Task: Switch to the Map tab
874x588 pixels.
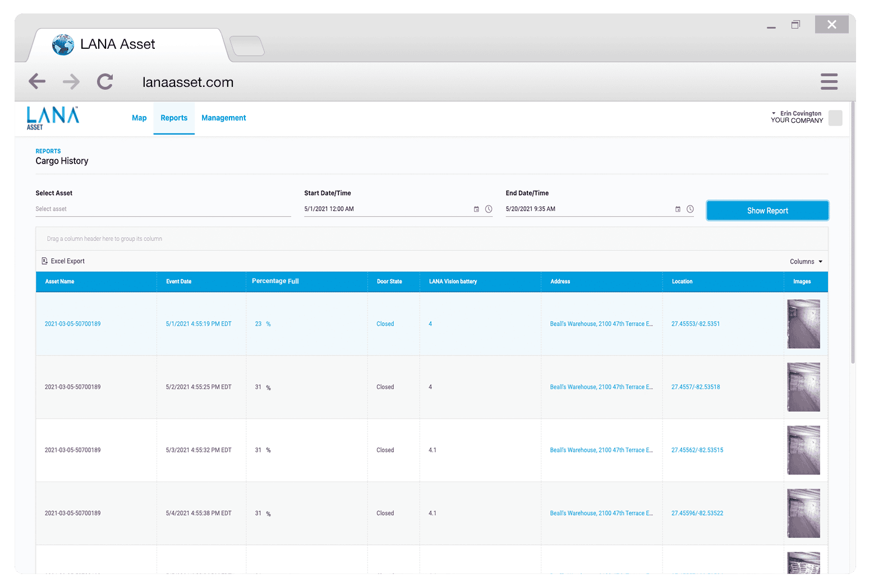Action: point(139,118)
